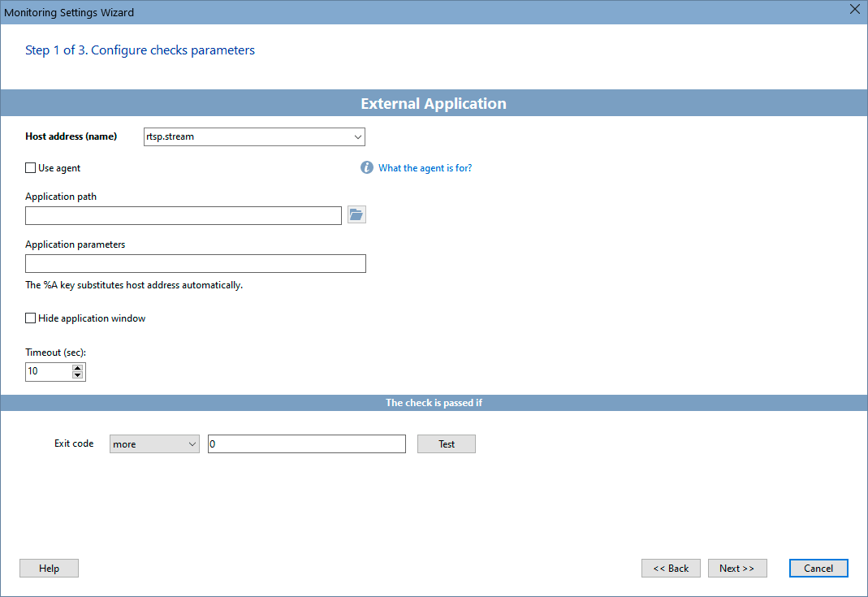Image resolution: width=868 pixels, height=597 pixels.
Task: Check Hide application window
Action: [x=30, y=318]
